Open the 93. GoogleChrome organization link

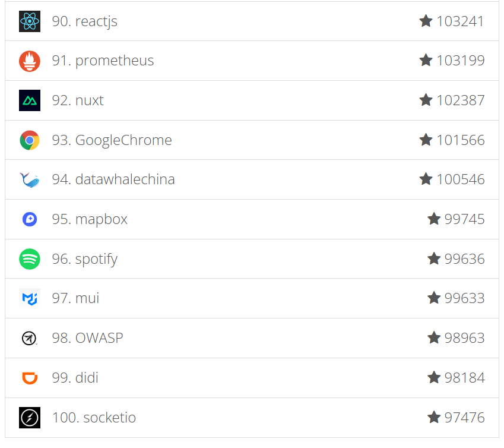tap(112, 141)
